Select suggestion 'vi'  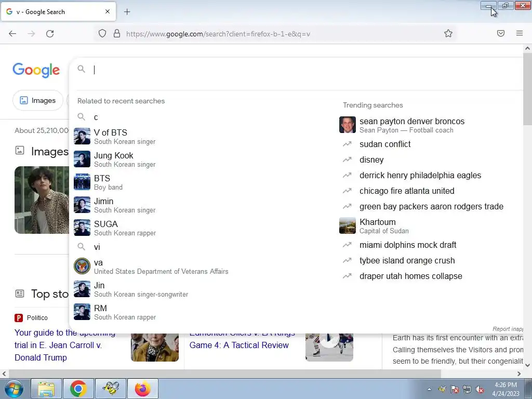coord(204,247)
